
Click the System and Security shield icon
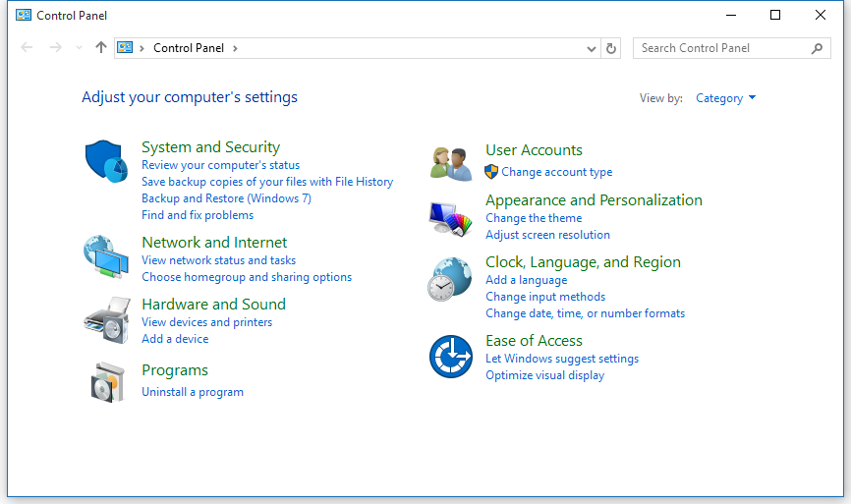pyautogui.click(x=106, y=160)
